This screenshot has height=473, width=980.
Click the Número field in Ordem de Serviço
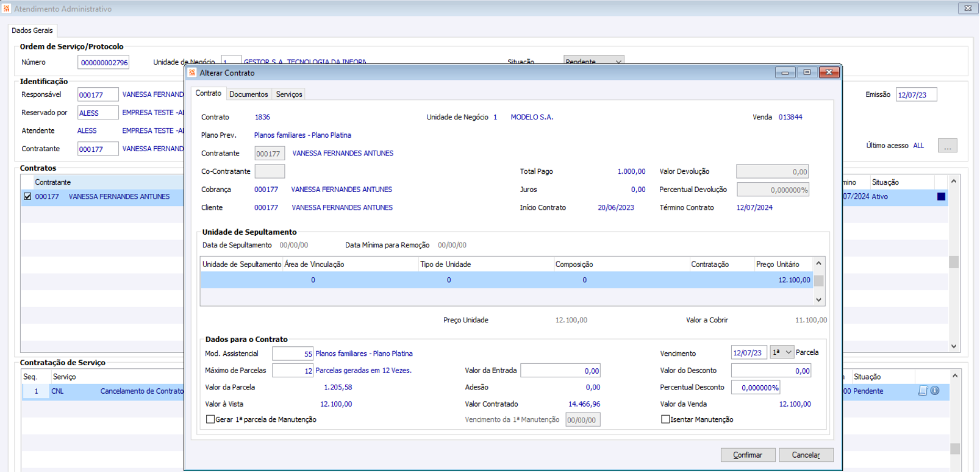pyautogui.click(x=104, y=62)
